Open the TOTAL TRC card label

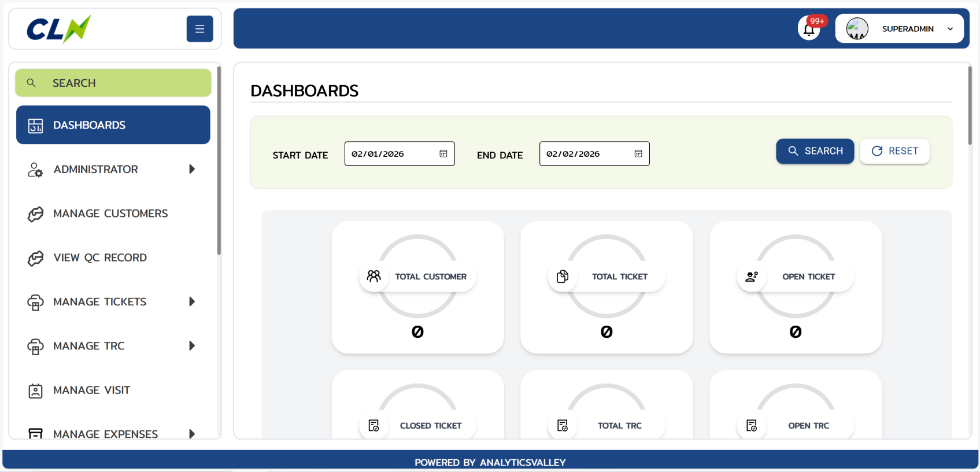click(x=620, y=426)
